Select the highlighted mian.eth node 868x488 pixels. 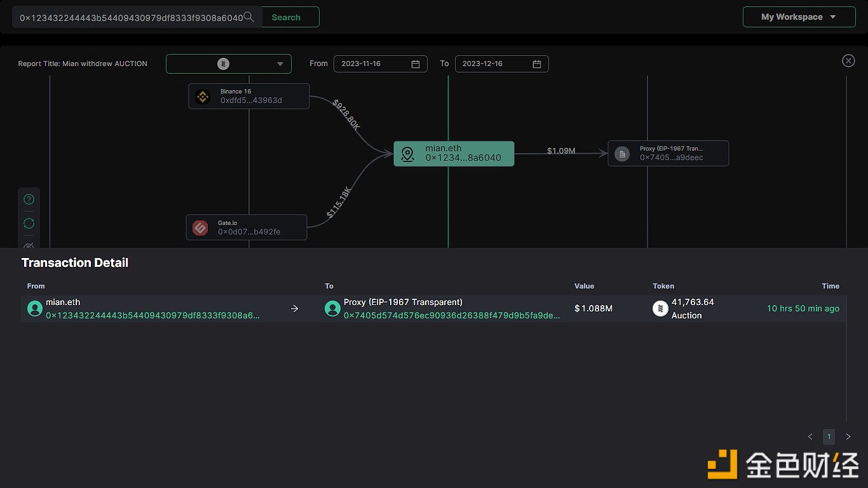(x=454, y=153)
